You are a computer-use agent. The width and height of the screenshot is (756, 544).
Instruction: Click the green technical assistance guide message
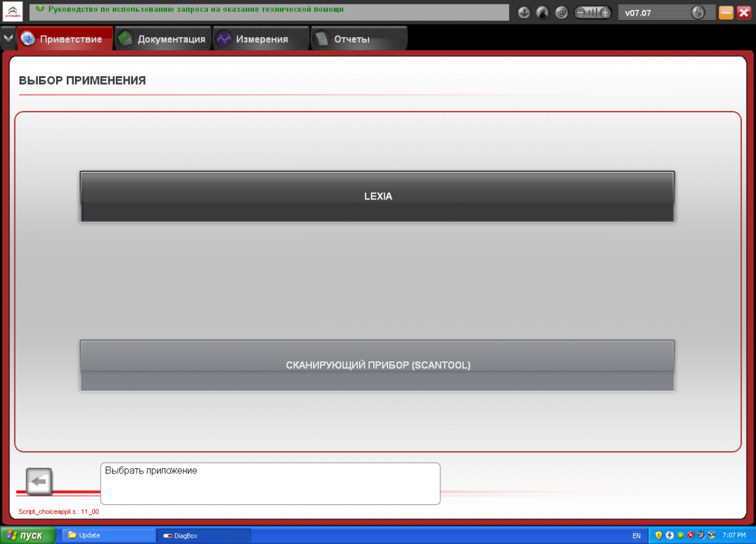pyautogui.click(x=196, y=9)
